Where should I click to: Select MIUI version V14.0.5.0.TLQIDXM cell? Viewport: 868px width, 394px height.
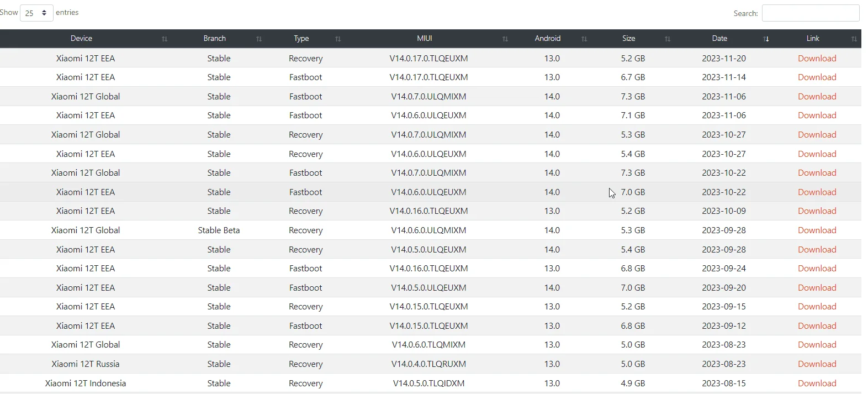click(428, 383)
